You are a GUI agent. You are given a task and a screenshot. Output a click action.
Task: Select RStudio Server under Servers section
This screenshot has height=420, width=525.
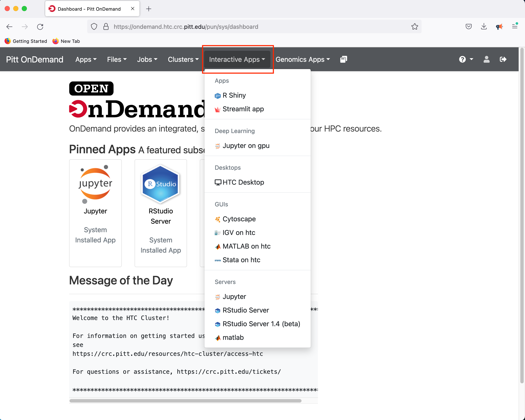point(257,310)
